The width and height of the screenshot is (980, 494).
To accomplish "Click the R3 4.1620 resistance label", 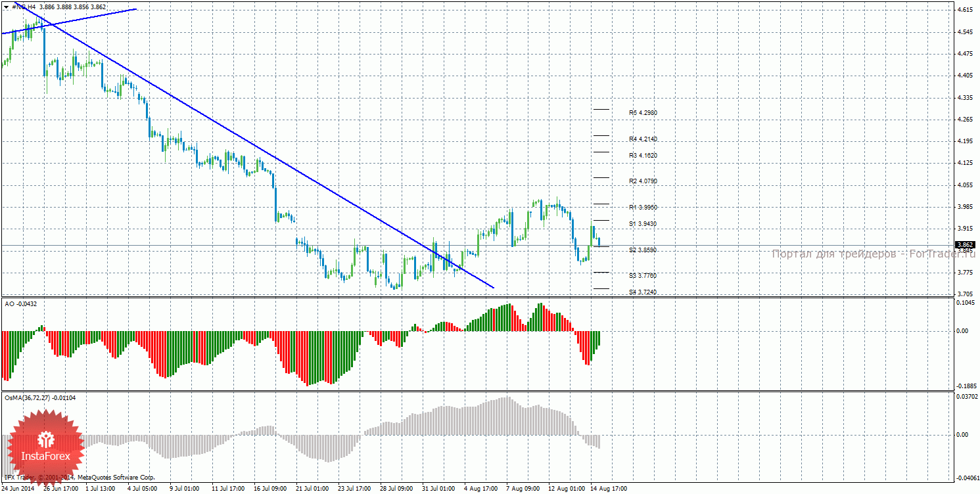I will click(x=643, y=156).
